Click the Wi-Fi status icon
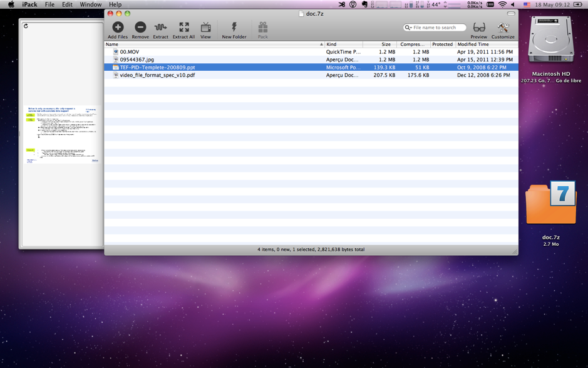Image resolution: width=588 pixels, height=368 pixels. (x=502, y=4)
